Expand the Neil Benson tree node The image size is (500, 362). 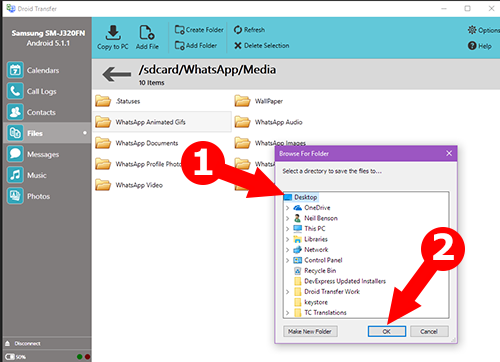(287, 218)
